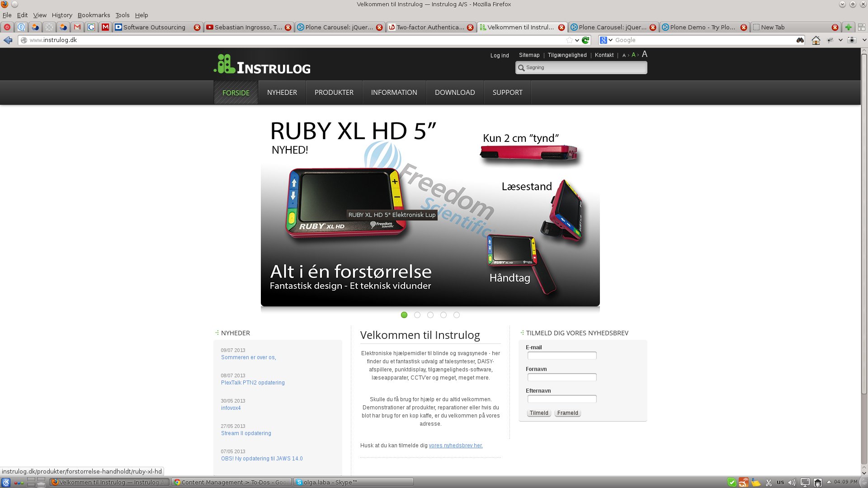Show carousel slide four indicator
Image resolution: width=868 pixels, height=488 pixels.
443,315
